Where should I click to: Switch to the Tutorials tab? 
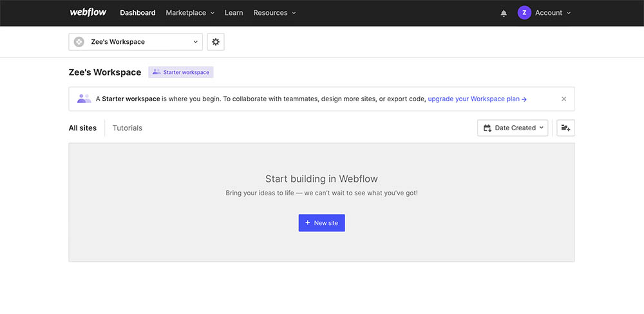tap(128, 128)
